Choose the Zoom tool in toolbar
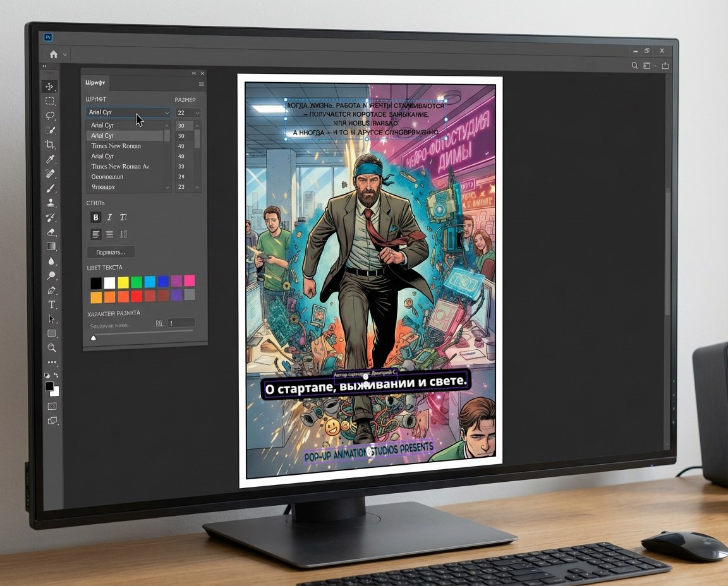728x586 pixels. tap(52, 347)
